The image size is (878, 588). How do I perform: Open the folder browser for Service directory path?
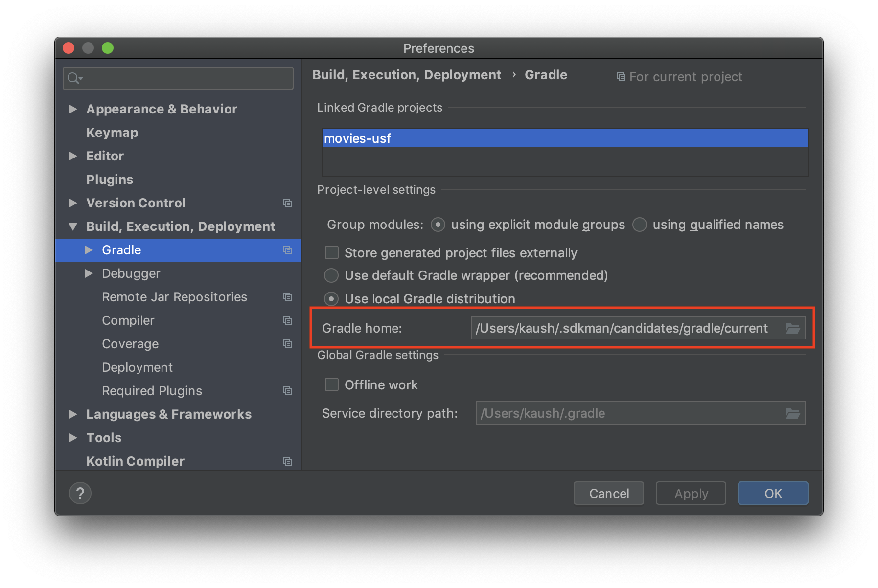pos(793,413)
